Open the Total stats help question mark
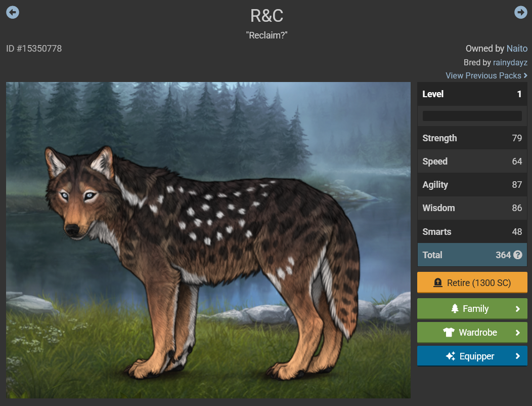The width and height of the screenshot is (532, 406). 518,255
